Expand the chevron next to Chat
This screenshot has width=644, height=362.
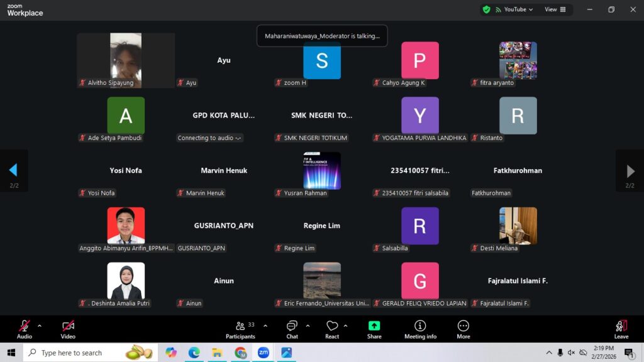coord(308,326)
